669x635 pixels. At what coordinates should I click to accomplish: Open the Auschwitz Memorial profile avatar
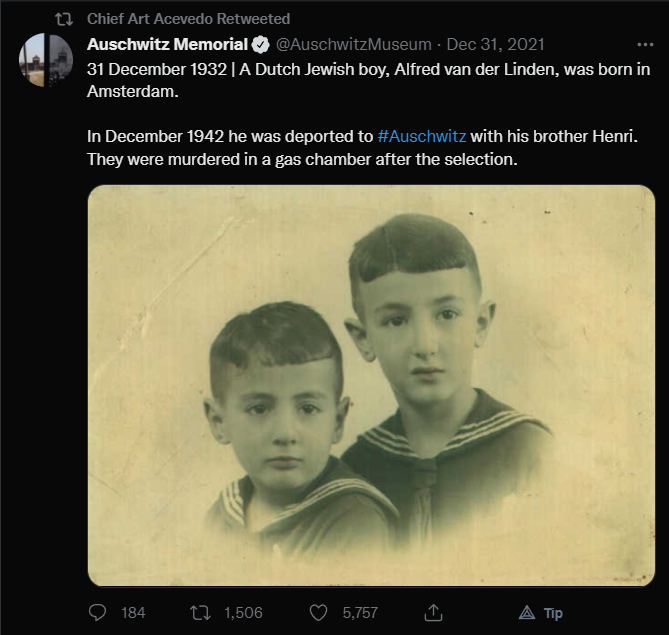point(46,60)
